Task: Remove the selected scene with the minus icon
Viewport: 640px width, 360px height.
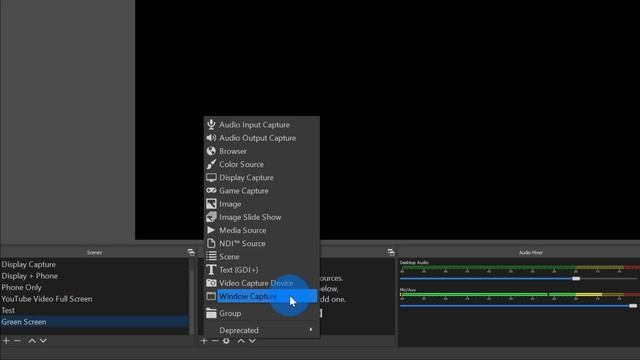Action: pyautogui.click(x=17, y=340)
